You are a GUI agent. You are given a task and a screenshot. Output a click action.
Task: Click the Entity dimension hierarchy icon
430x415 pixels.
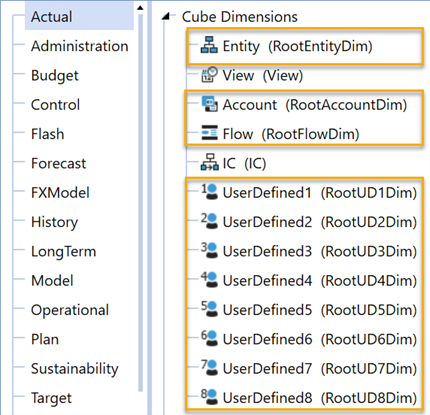pyautogui.click(x=209, y=46)
